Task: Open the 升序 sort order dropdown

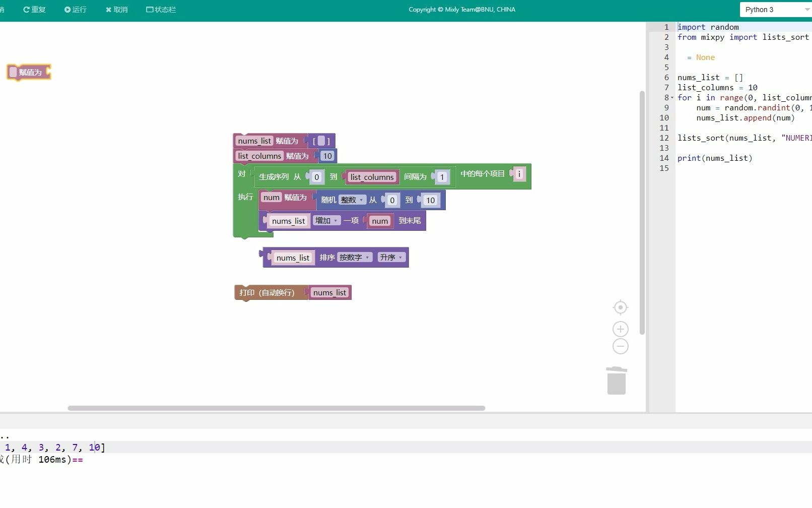Action: point(391,258)
